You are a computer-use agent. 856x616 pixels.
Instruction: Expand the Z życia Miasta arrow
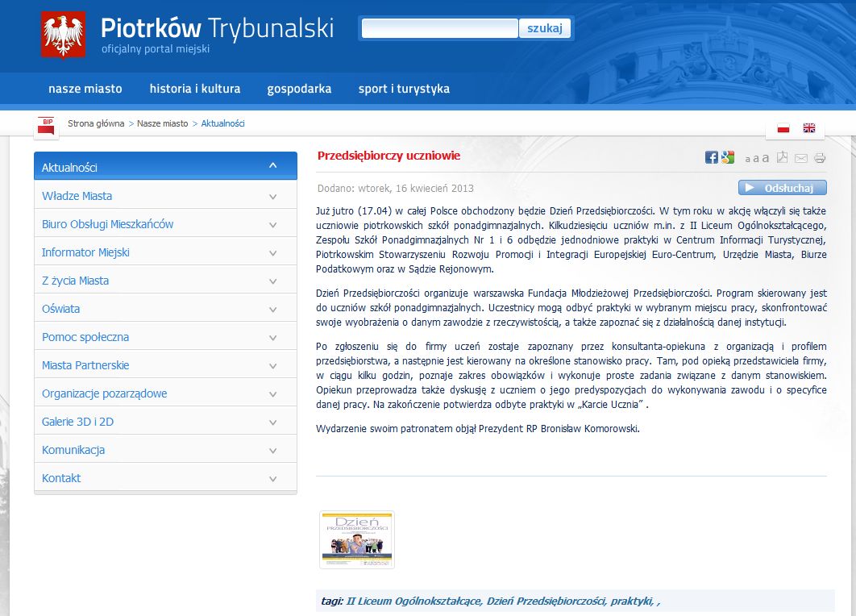[x=273, y=281]
